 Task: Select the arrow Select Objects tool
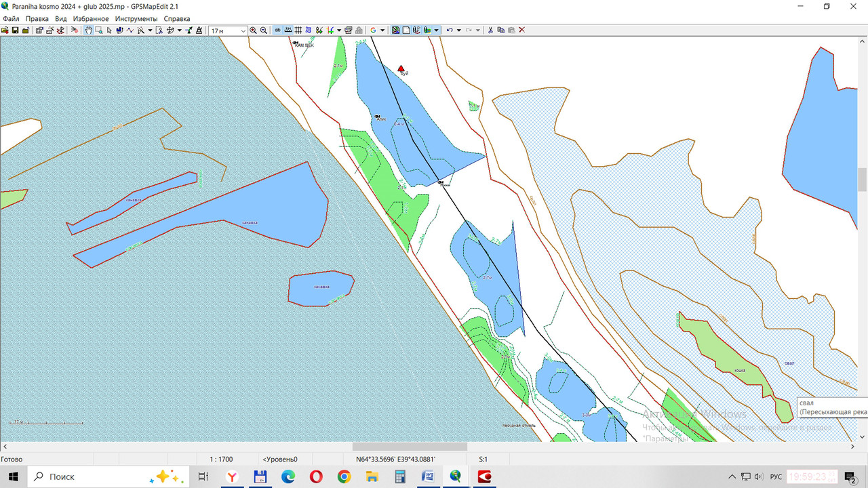[109, 30]
